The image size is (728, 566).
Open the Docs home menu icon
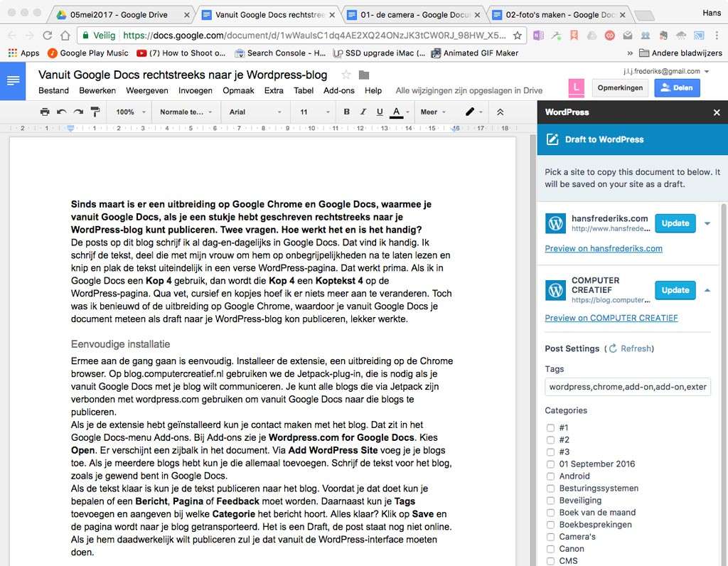(x=13, y=81)
